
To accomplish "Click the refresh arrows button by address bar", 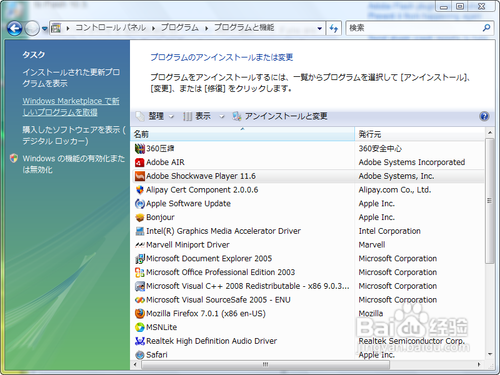I will pos(334,28).
